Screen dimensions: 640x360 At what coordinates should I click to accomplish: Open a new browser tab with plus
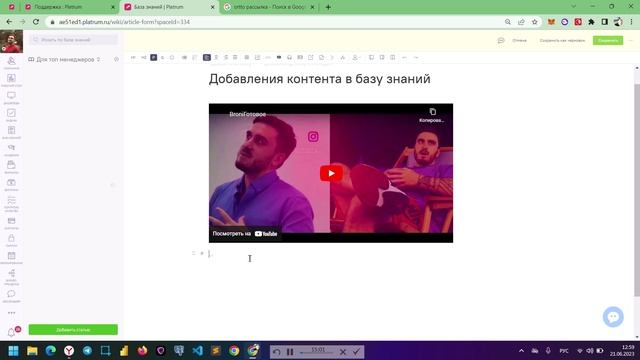[x=328, y=7]
